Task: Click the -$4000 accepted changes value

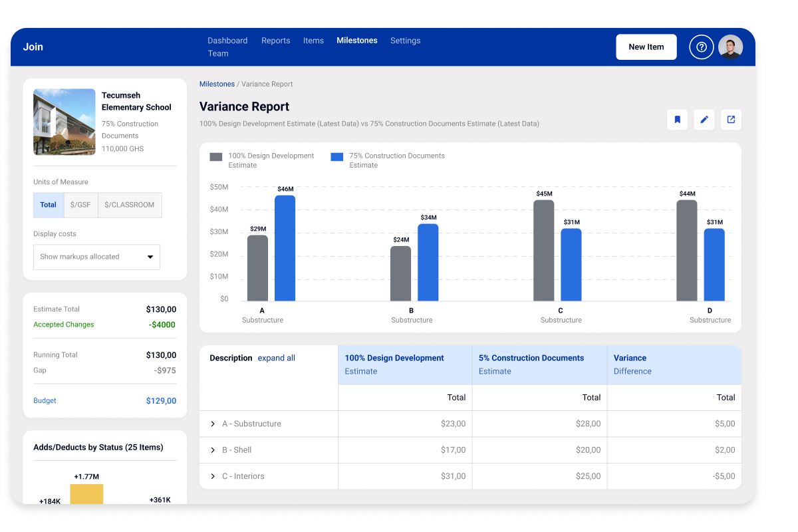Action: [162, 325]
